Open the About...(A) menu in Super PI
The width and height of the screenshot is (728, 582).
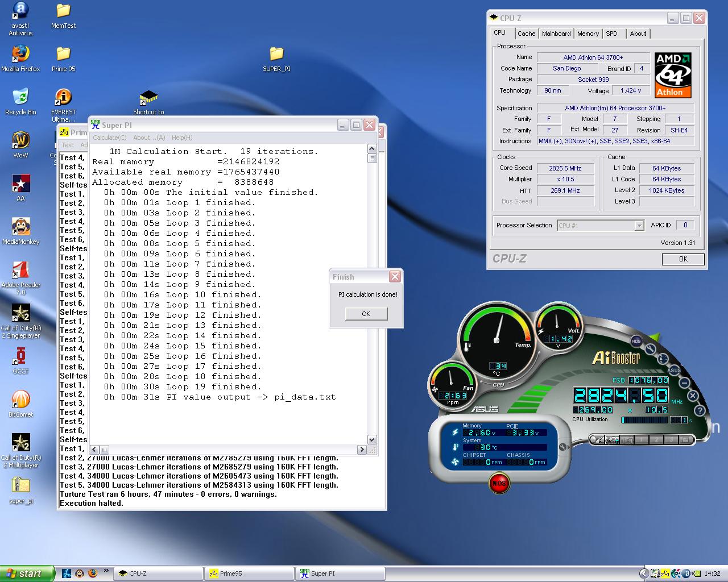pos(149,138)
